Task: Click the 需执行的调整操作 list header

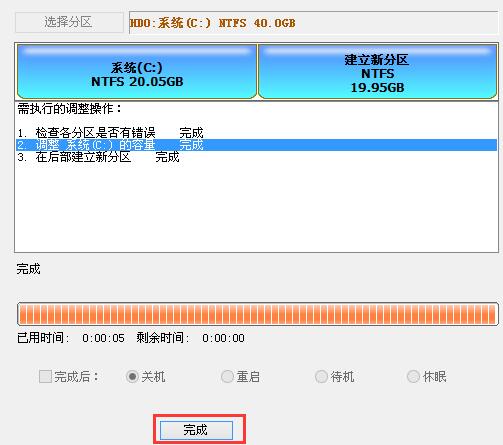Action: click(69, 109)
